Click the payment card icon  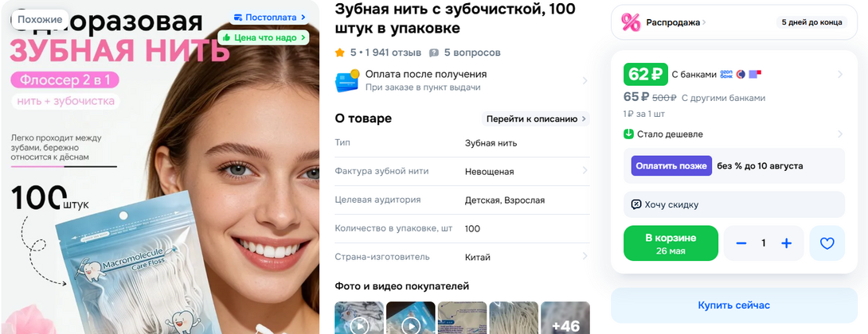point(347,81)
